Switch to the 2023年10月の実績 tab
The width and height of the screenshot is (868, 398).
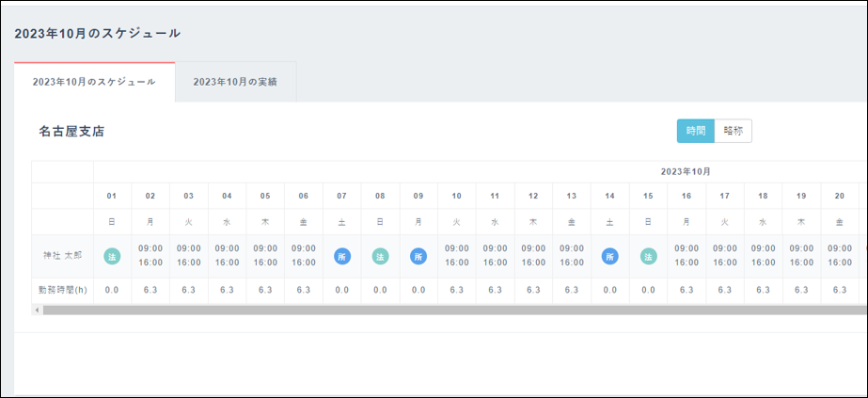[x=235, y=82]
